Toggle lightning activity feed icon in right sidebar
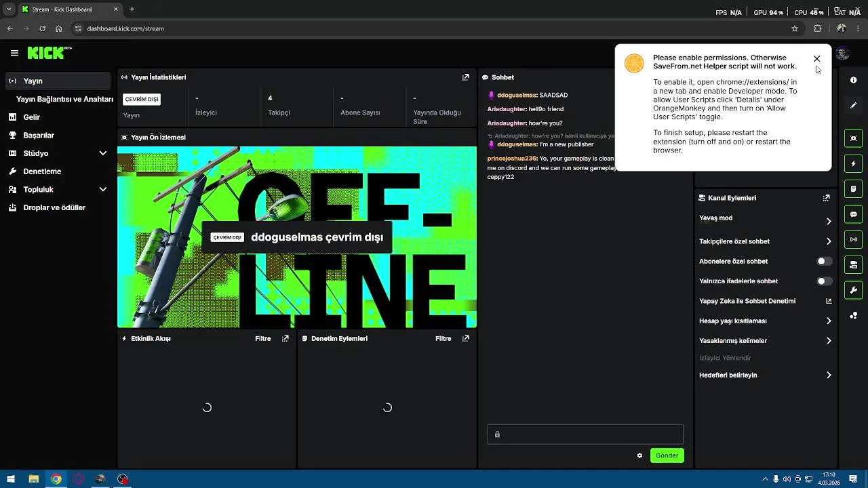The image size is (868, 488). point(853,163)
